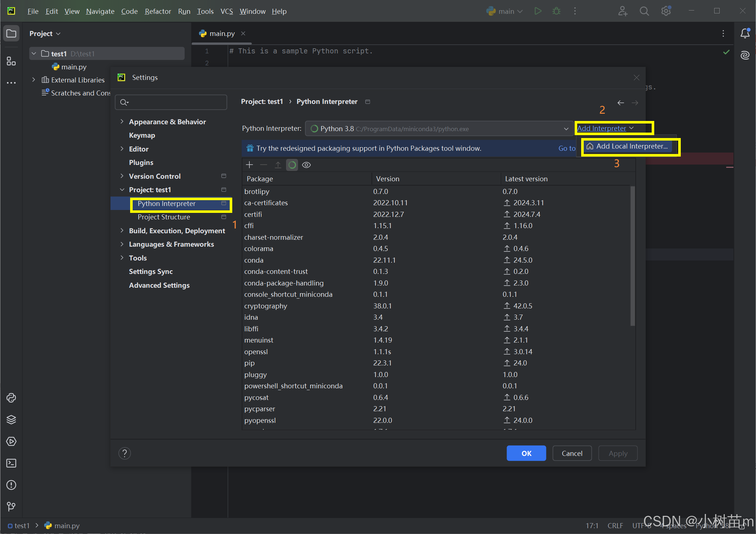The height and width of the screenshot is (534, 756).
Task: Open the Terminal tool window
Action: pyautogui.click(x=11, y=463)
